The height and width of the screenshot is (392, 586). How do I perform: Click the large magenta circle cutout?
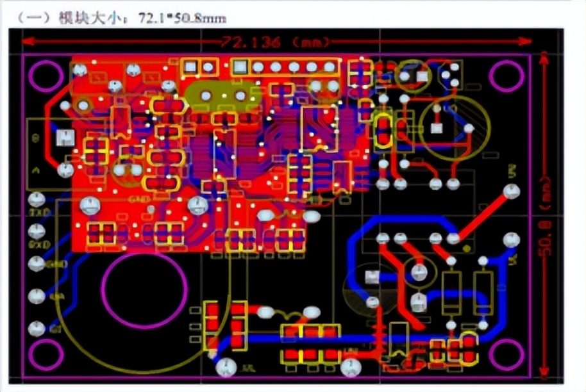click(144, 290)
